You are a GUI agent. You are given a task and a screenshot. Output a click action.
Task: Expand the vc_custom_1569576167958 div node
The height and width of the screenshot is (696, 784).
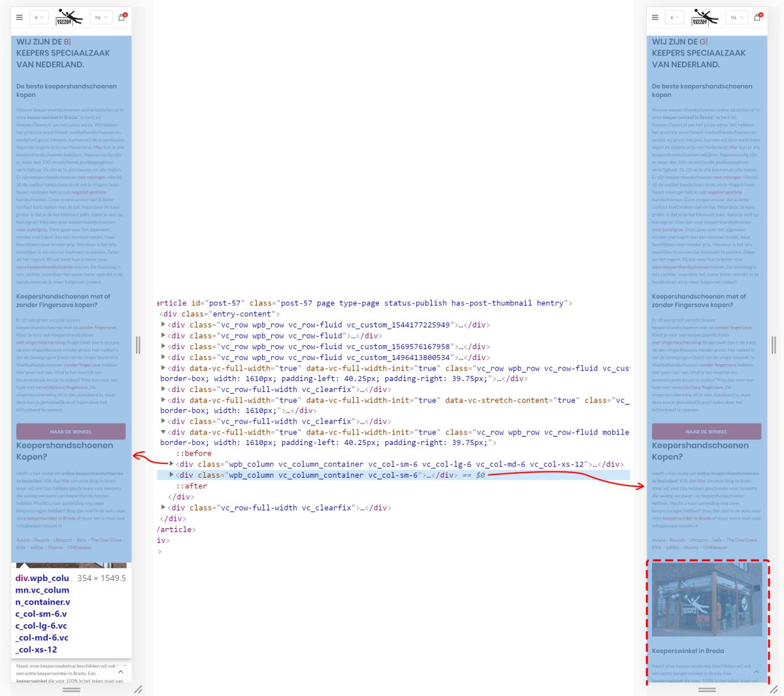point(163,346)
